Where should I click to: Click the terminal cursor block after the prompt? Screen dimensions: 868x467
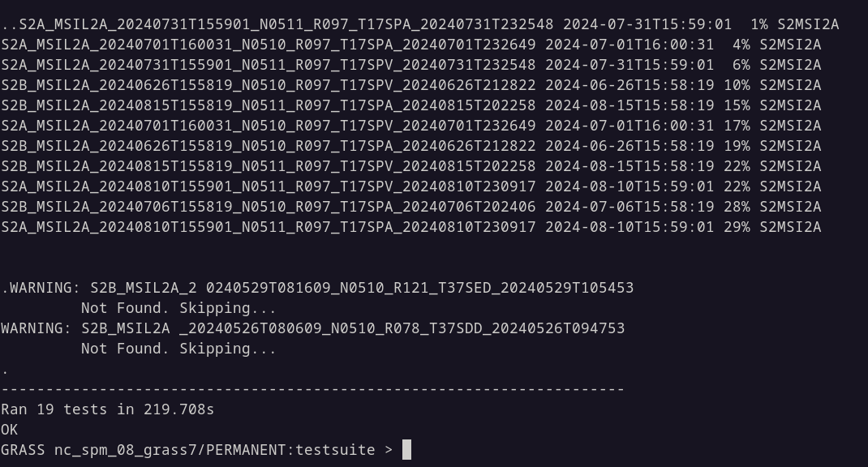(407, 450)
